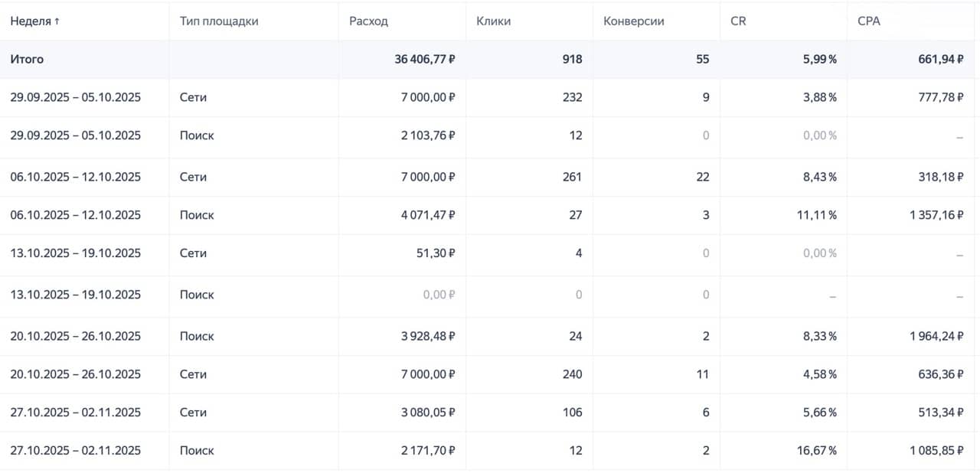
Task: Click the clicks cell showing 261
Action: (571, 177)
